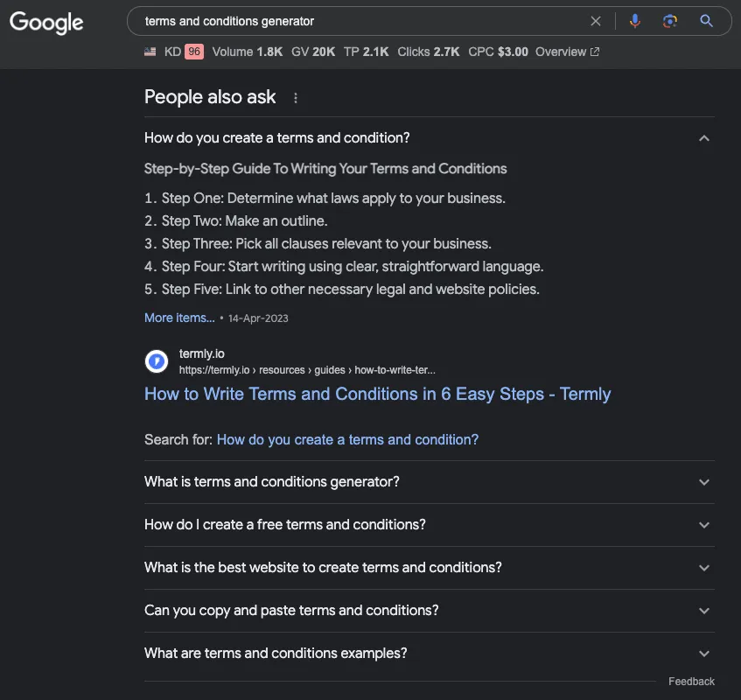Open Overview via the external link icon
The height and width of the screenshot is (700, 741).
[597, 52]
